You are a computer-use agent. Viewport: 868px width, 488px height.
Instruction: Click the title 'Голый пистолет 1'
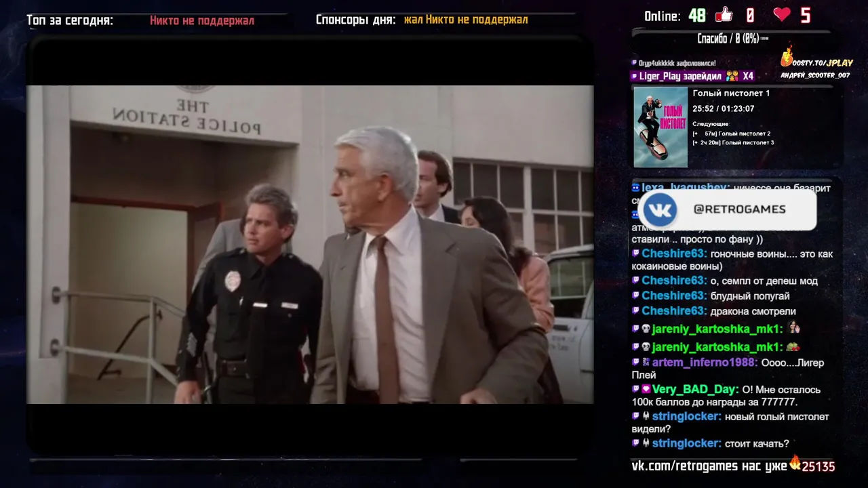[731, 94]
